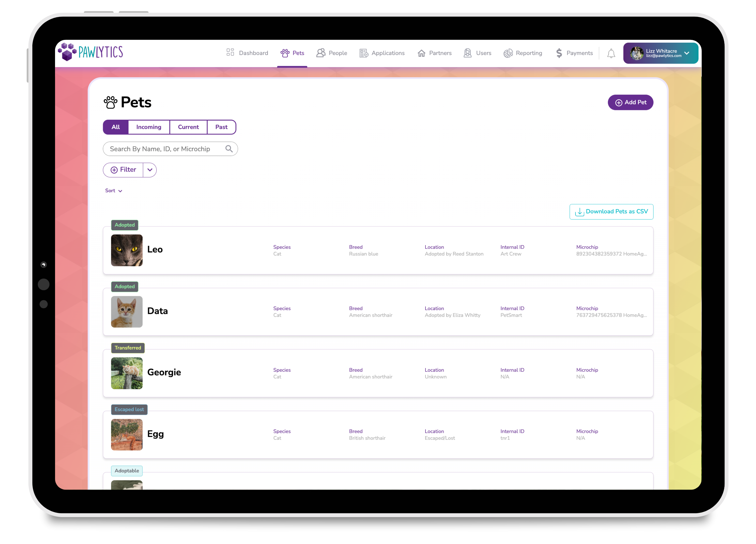Switch to Past pets tab
756x544 pixels.
pyautogui.click(x=221, y=127)
